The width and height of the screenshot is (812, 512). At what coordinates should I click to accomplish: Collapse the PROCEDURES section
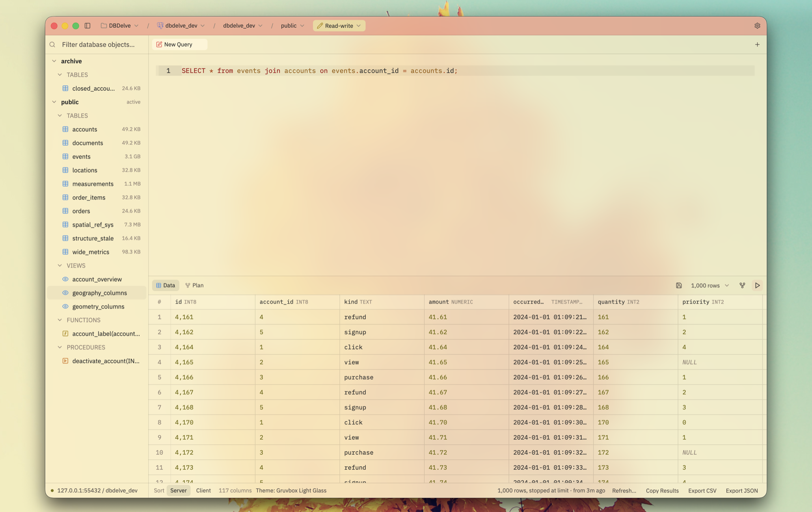click(x=60, y=347)
